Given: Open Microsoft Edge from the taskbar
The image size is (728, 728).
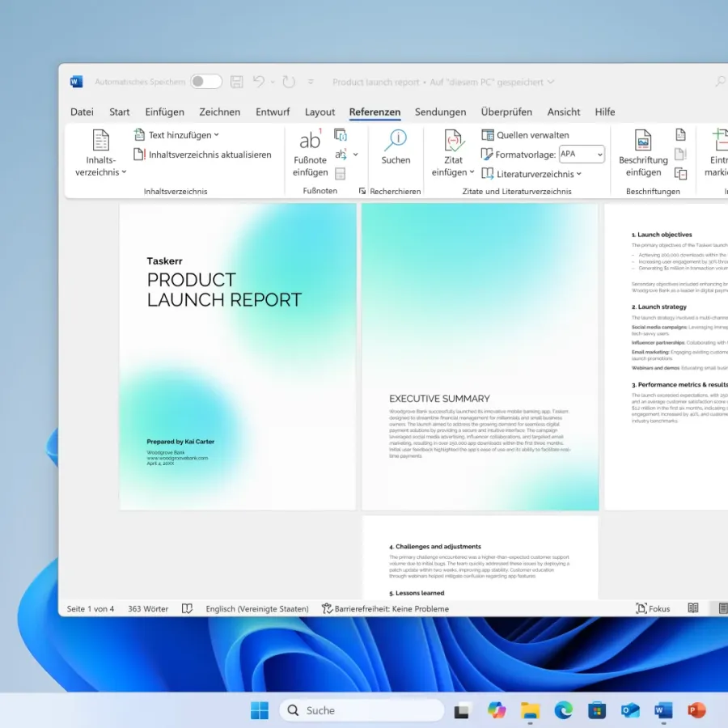Looking at the screenshot, I should (x=563, y=710).
